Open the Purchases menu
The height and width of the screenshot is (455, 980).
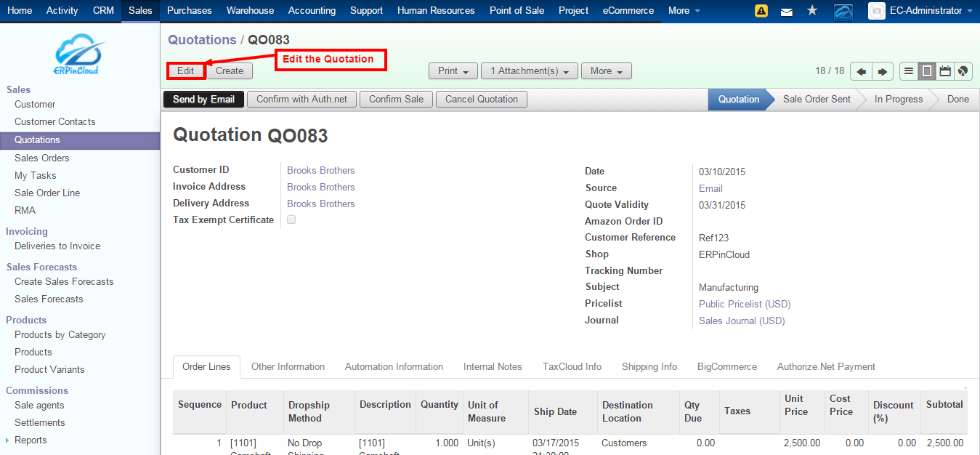tap(189, 11)
